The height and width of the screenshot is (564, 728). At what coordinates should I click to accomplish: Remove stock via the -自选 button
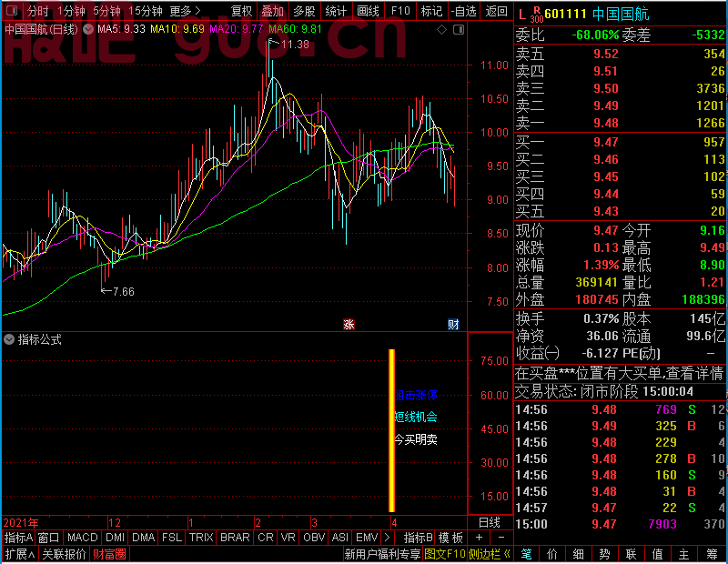[x=463, y=11]
